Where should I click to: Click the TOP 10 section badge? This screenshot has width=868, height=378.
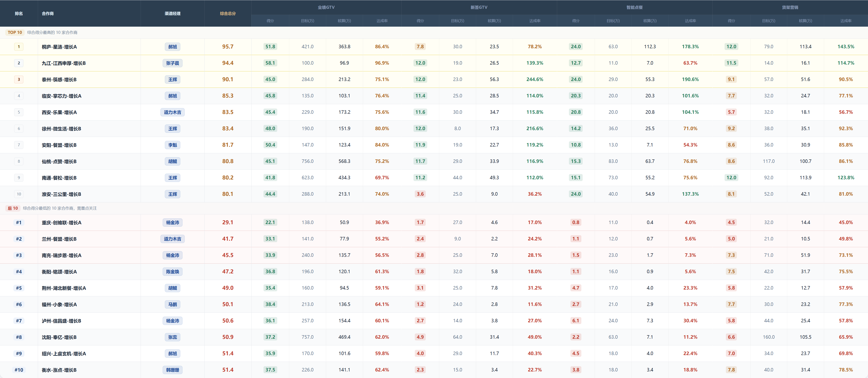[x=15, y=32]
